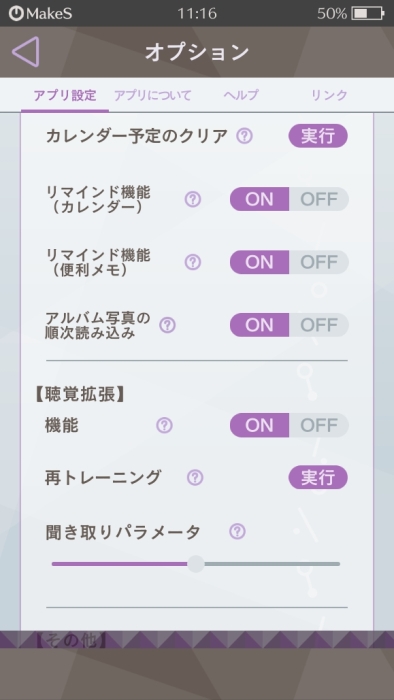Turn OFF リマインド機能（便利メモ）
This screenshot has height=700, width=394.
tap(319, 262)
